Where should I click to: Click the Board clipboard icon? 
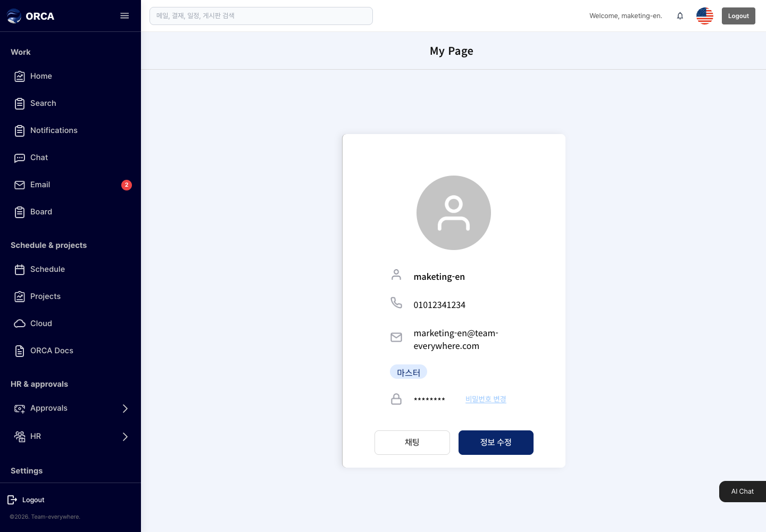pyautogui.click(x=20, y=212)
